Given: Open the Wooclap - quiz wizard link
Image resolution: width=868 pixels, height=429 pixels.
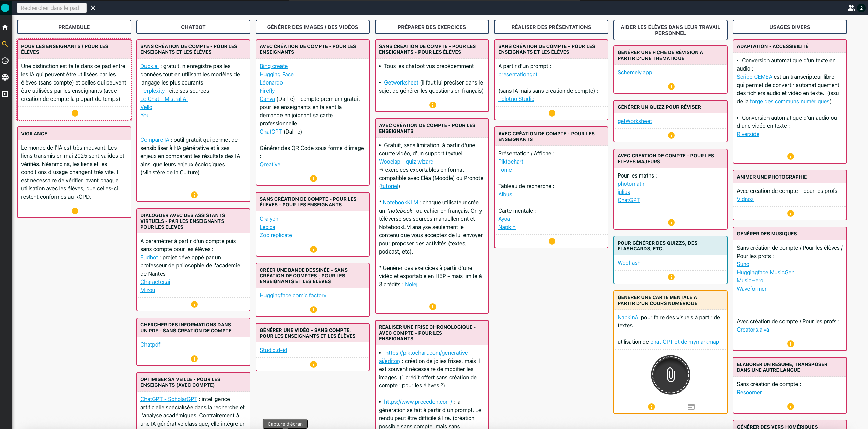Looking at the screenshot, I should (x=406, y=162).
